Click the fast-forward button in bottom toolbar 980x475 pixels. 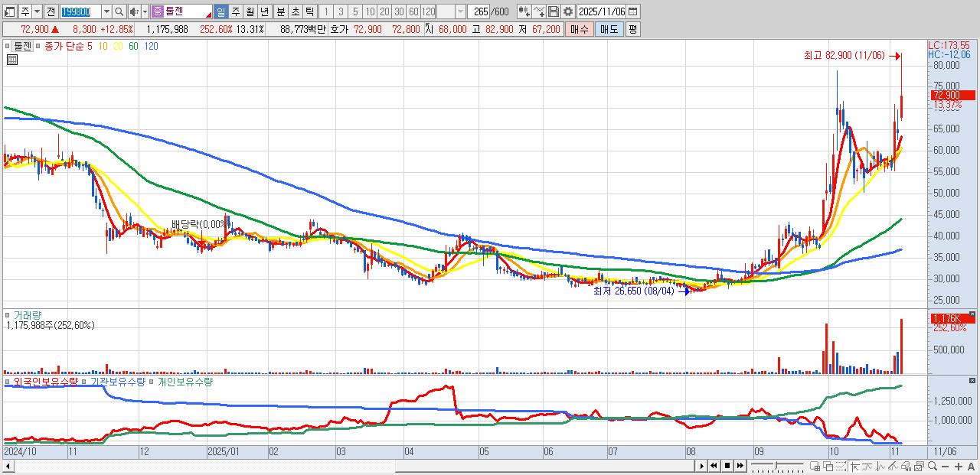(x=740, y=466)
